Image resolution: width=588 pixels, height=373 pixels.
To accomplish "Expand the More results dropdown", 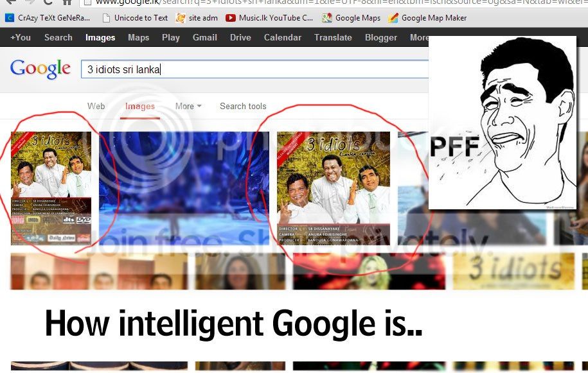I will 188,106.
